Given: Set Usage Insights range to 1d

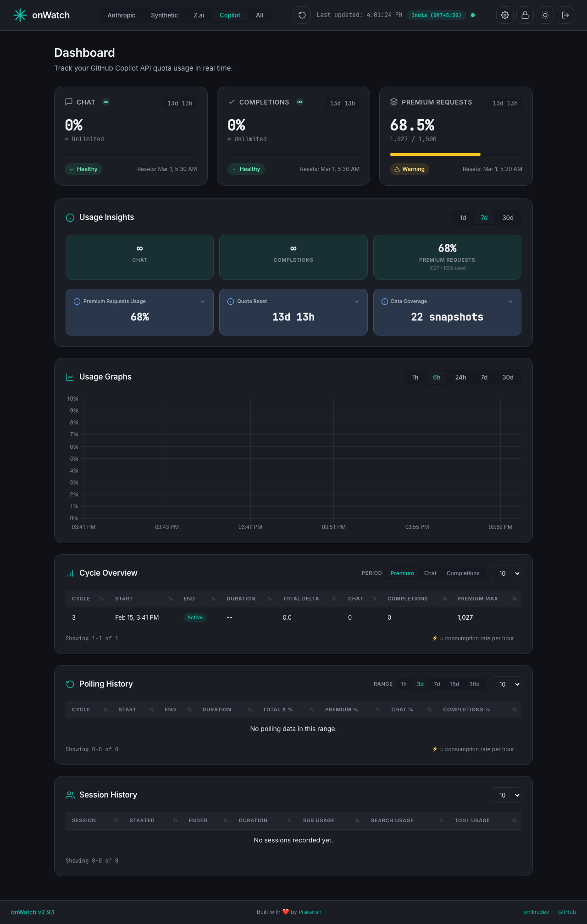Looking at the screenshot, I should tap(463, 218).
